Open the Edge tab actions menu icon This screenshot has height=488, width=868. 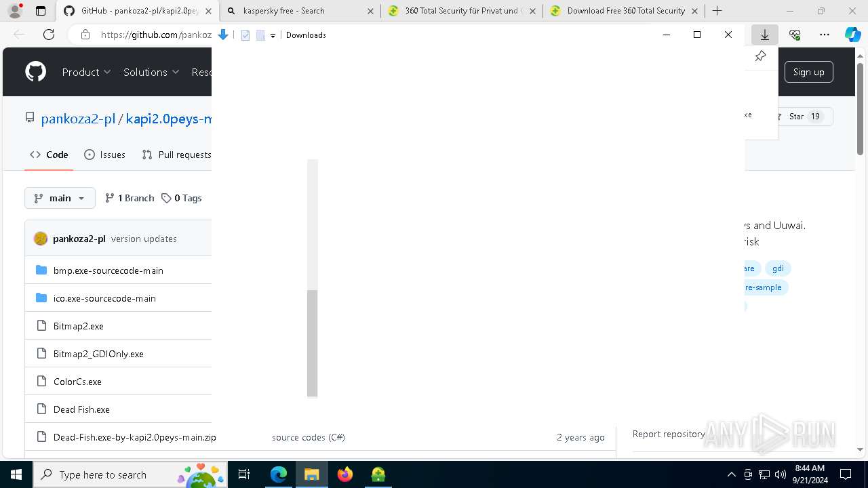[41, 11]
